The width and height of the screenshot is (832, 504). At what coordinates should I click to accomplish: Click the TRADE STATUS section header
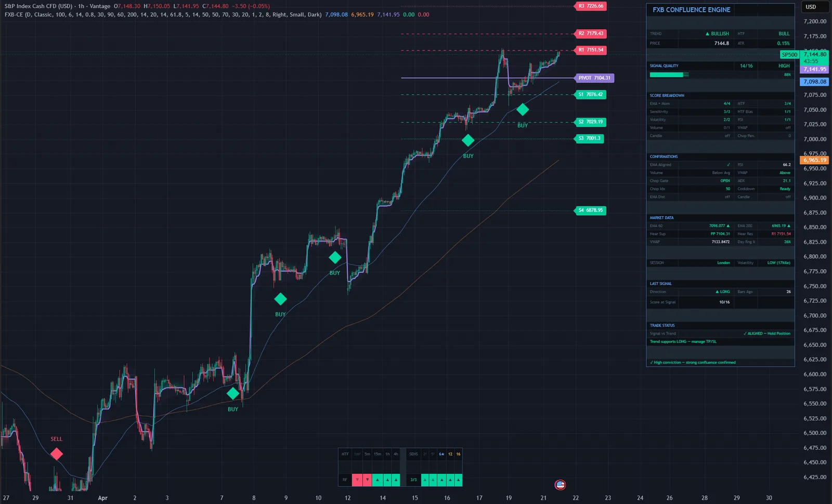662,325
